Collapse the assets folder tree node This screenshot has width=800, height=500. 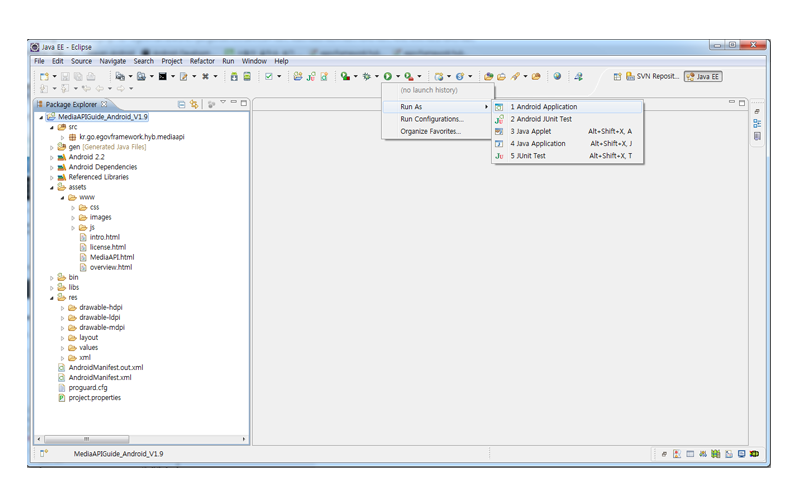tap(52, 187)
